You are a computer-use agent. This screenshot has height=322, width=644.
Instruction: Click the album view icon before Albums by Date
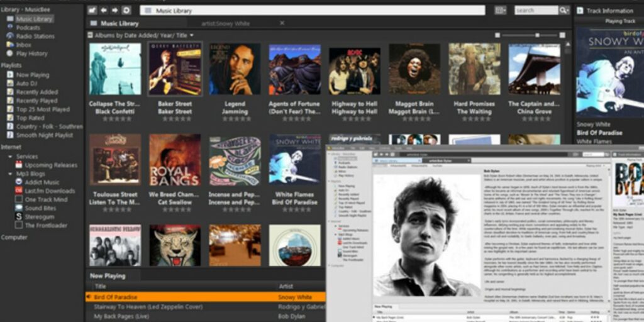coord(91,35)
